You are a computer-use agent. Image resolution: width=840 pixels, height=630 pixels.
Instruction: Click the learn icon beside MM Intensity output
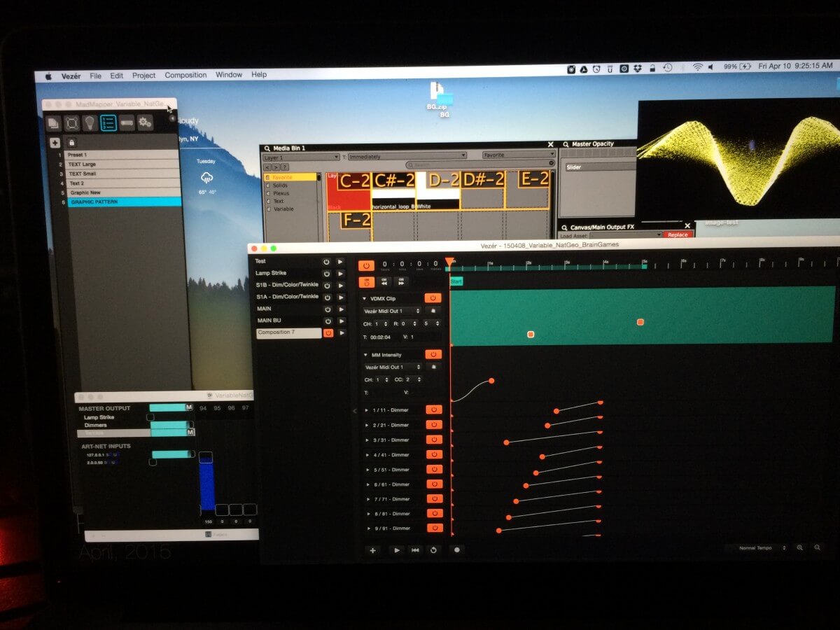click(433, 367)
